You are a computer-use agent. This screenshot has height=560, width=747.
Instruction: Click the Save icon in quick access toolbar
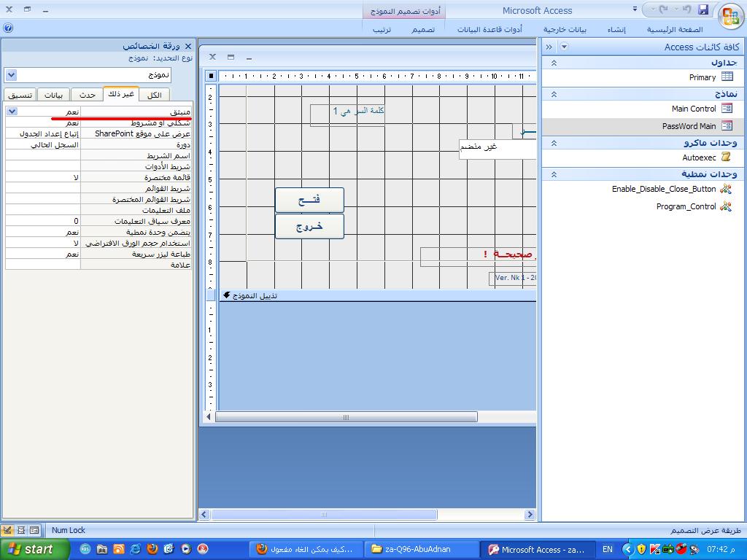click(703, 9)
